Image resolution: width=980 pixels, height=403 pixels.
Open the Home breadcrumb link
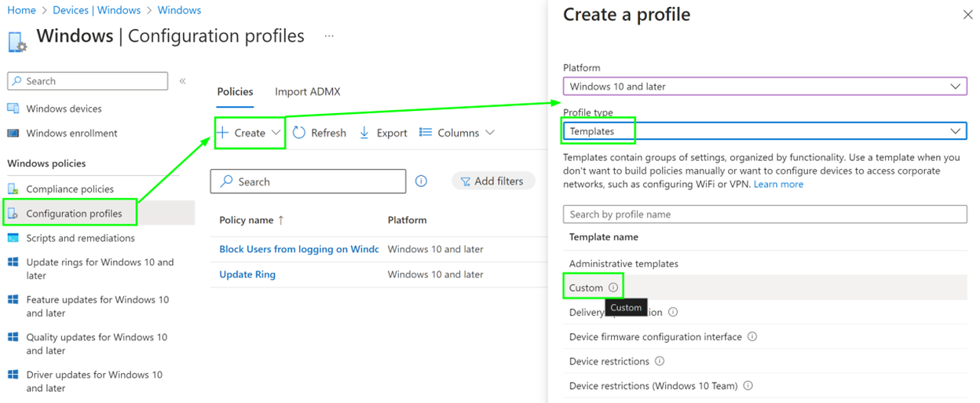(x=21, y=10)
